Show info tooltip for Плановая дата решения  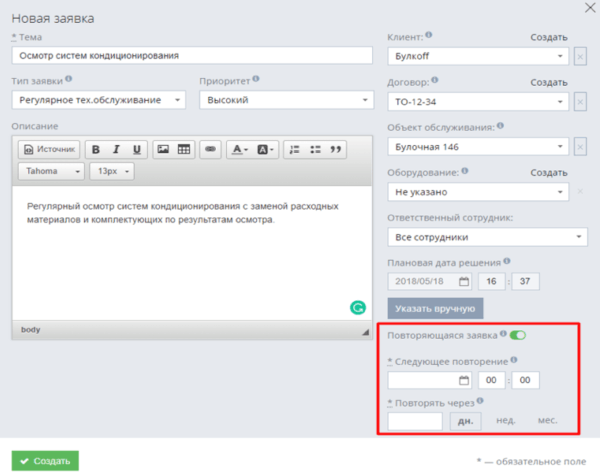(507, 261)
